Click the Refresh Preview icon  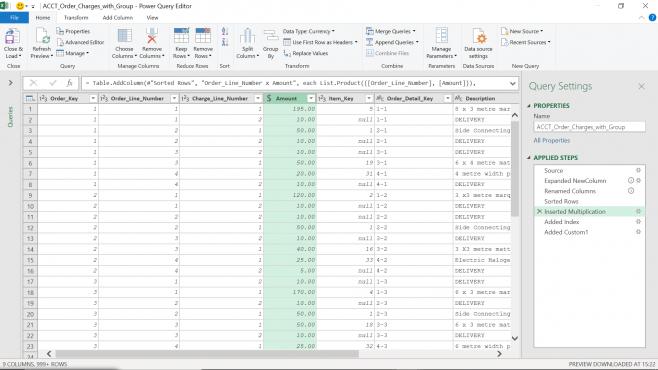coord(42,36)
